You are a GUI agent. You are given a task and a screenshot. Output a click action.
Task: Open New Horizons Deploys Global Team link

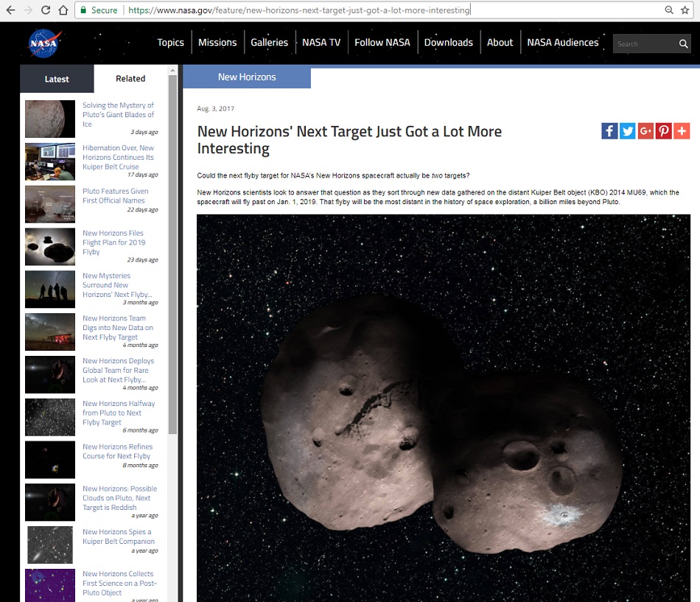pos(119,370)
